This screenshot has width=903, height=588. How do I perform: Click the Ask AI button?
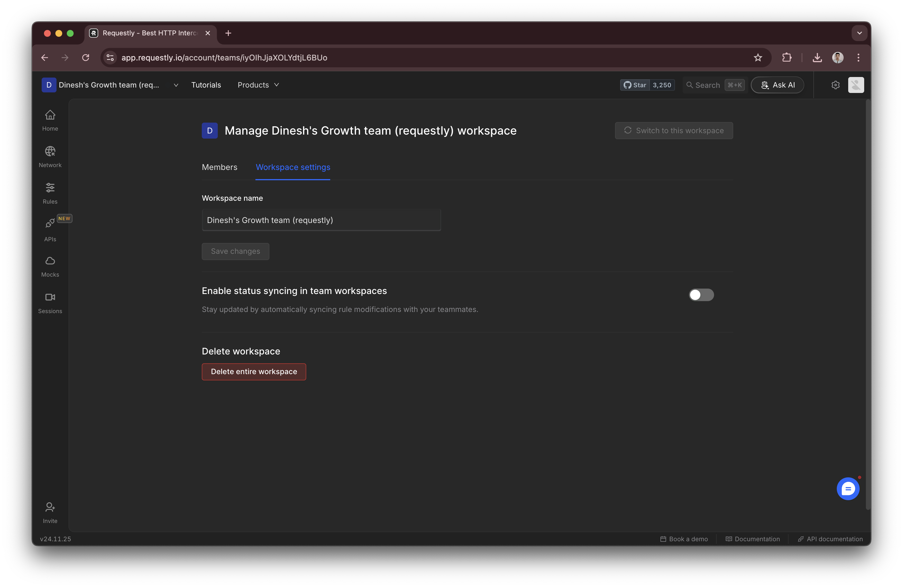[777, 85]
